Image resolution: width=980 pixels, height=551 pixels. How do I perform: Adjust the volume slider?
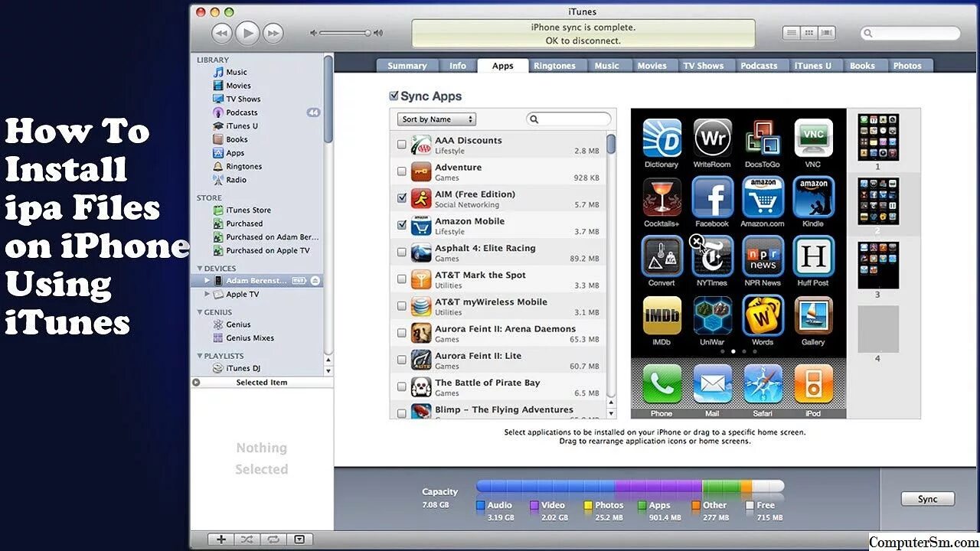345,33
